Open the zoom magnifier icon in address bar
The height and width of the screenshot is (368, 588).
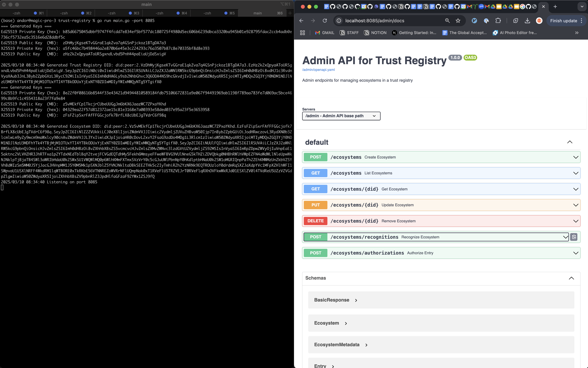(x=447, y=21)
